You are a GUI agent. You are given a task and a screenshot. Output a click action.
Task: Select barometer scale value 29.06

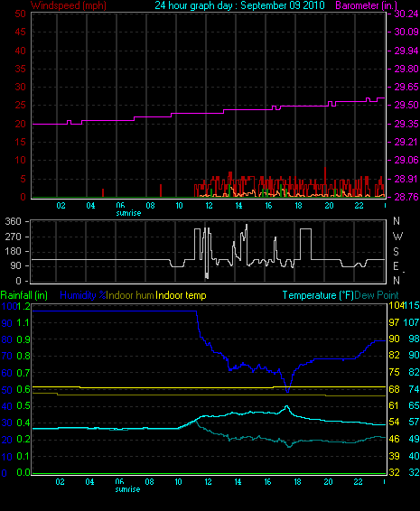[406, 160]
